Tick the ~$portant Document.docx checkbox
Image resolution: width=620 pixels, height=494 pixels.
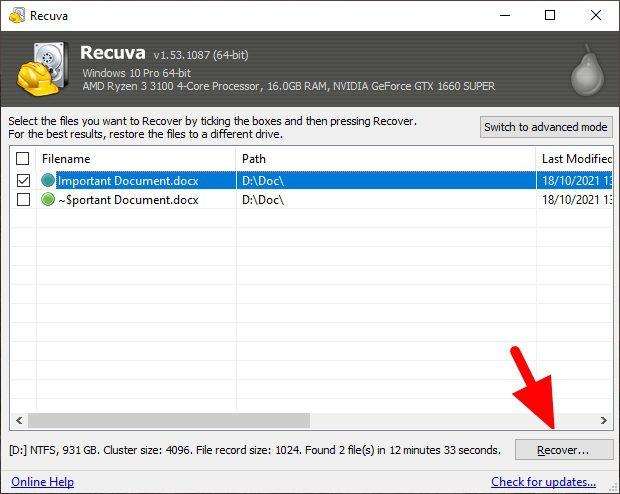(23, 199)
